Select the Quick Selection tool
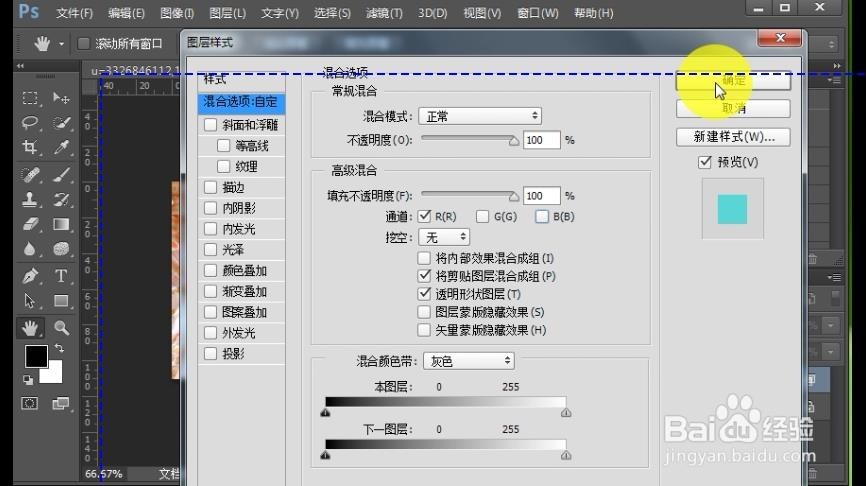Screen dimensions: 866x486 tap(61, 122)
